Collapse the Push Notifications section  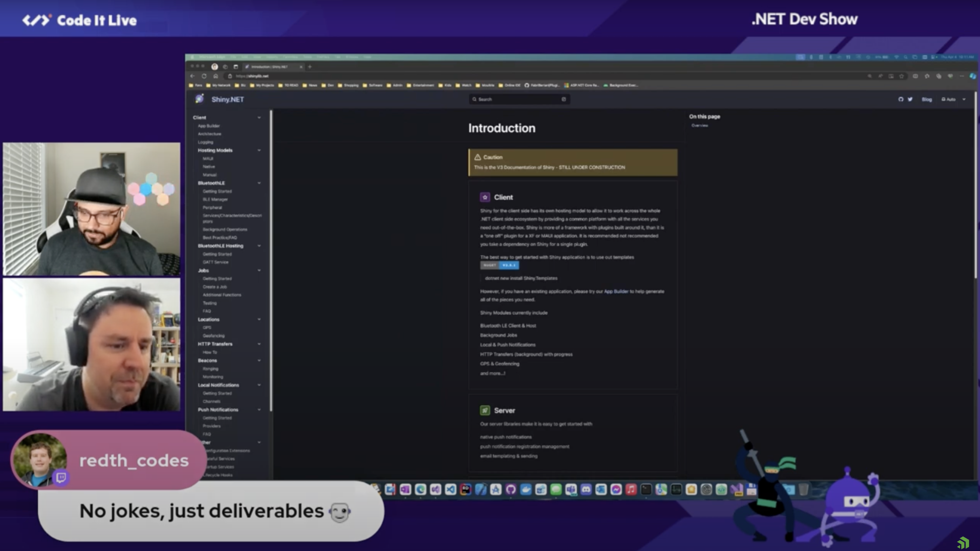[259, 410]
